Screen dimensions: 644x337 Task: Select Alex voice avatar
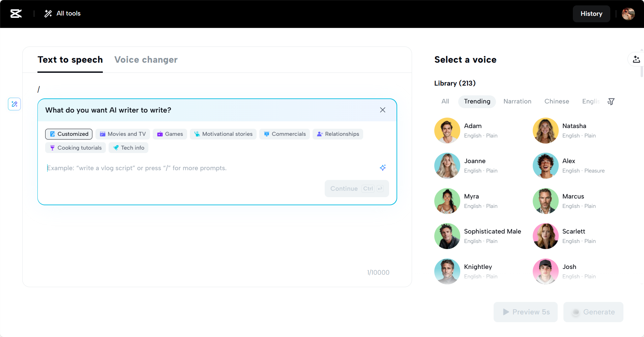[546, 165]
